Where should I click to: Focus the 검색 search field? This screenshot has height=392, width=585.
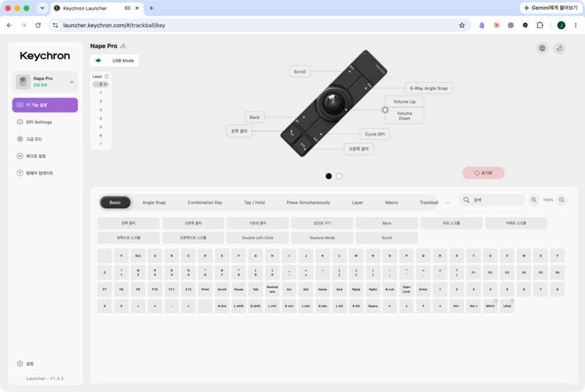point(492,200)
